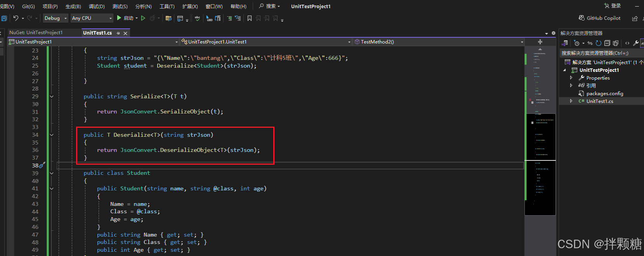Switch views in Solution Explorer toolbar
The width and height of the screenshot is (644, 256).
(x=565, y=43)
